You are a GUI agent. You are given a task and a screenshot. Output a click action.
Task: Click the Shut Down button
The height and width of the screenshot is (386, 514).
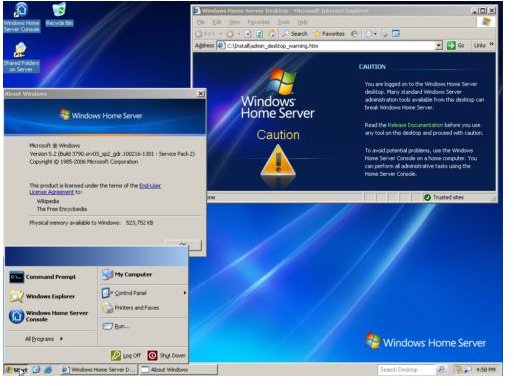(x=166, y=355)
